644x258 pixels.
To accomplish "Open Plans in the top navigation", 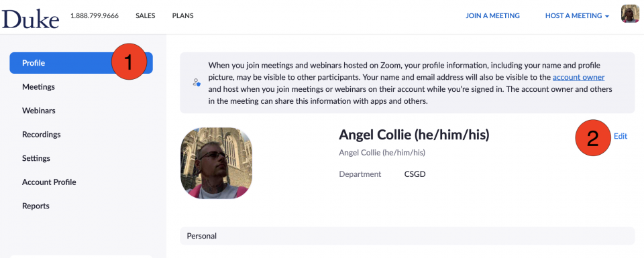I will (x=182, y=16).
